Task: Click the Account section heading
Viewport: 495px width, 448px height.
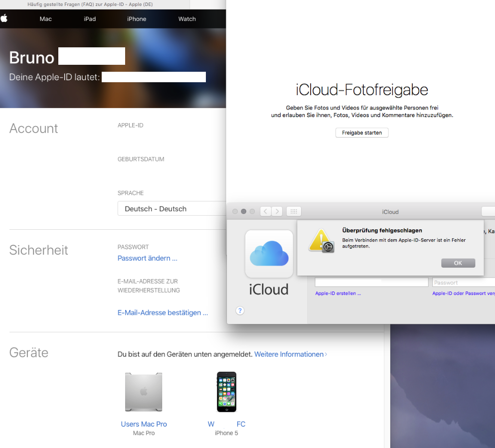Action: coord(33,129)
